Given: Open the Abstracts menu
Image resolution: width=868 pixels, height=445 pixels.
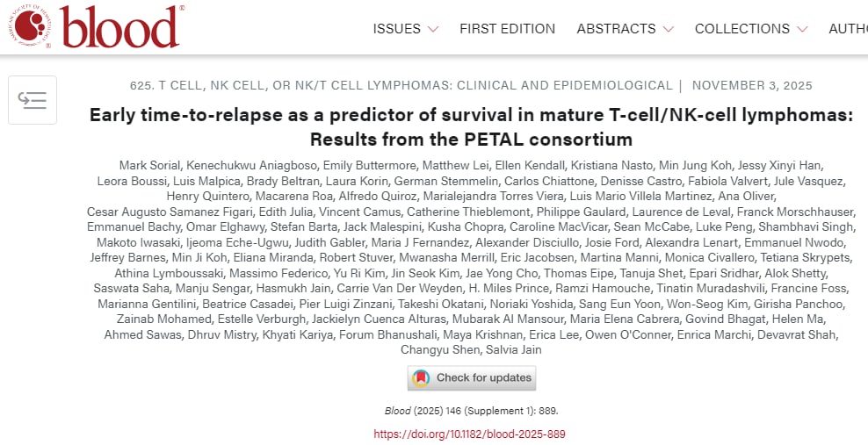Looking at the screenshot, I should (616, 29).
